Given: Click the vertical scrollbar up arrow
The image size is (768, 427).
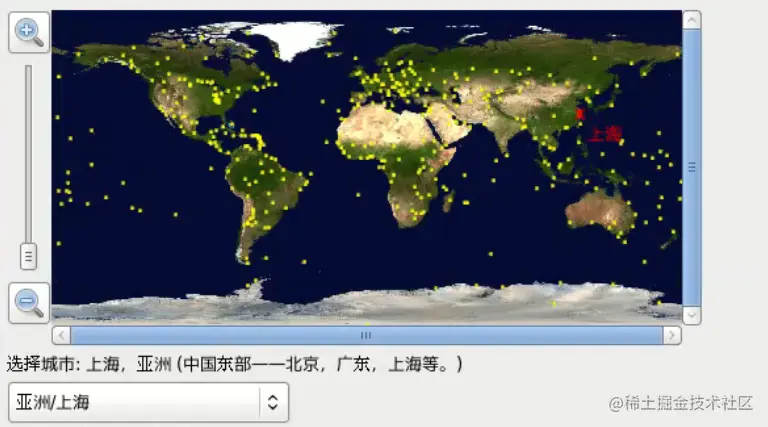Looking at the screenshot, I should pyautogui.click(x=692, y=20).
